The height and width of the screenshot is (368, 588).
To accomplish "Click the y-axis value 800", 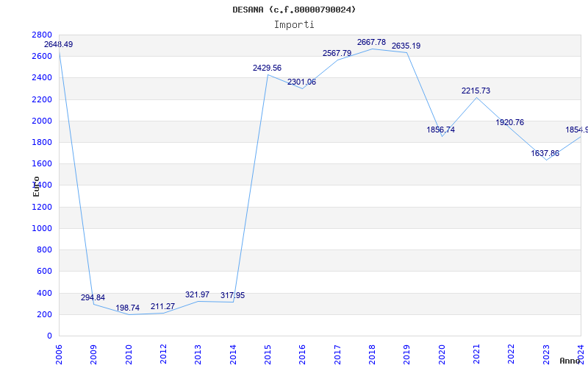I will [x=45, y=250].
